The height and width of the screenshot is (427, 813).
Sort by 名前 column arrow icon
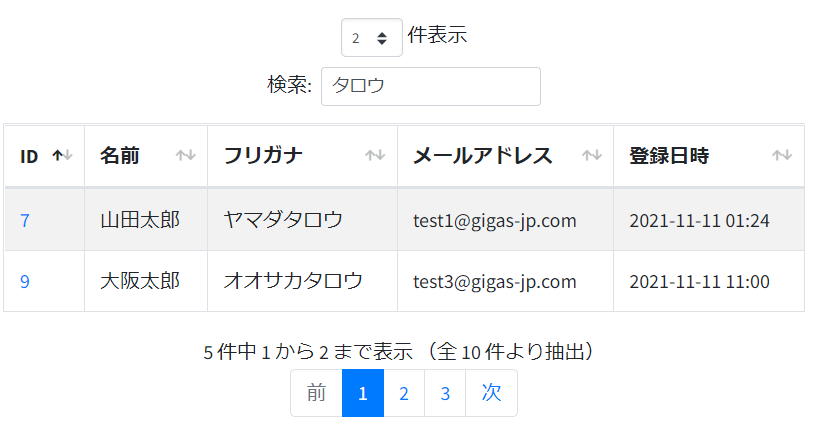click(x=185, y=155)
